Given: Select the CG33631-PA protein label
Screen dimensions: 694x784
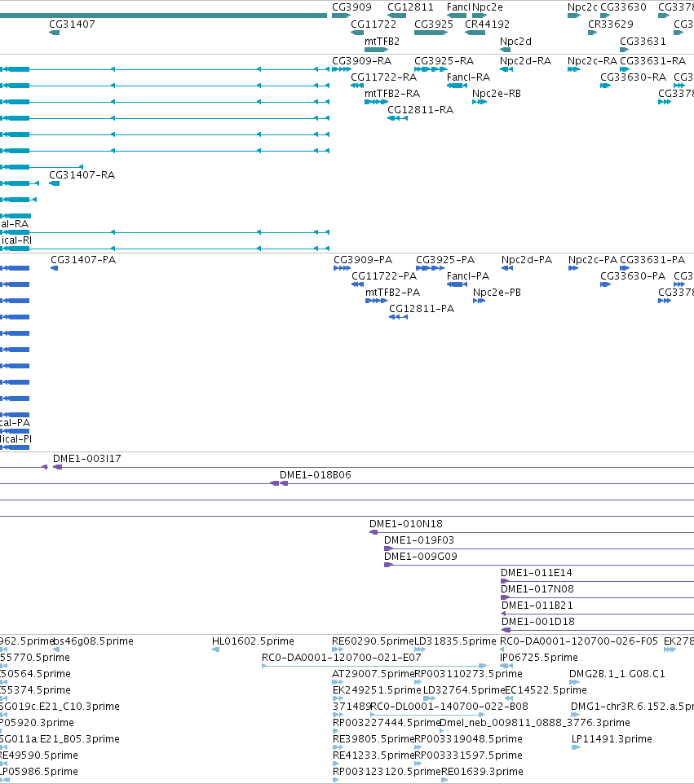Looking at the screenshot, I should [x=652, y=260].
